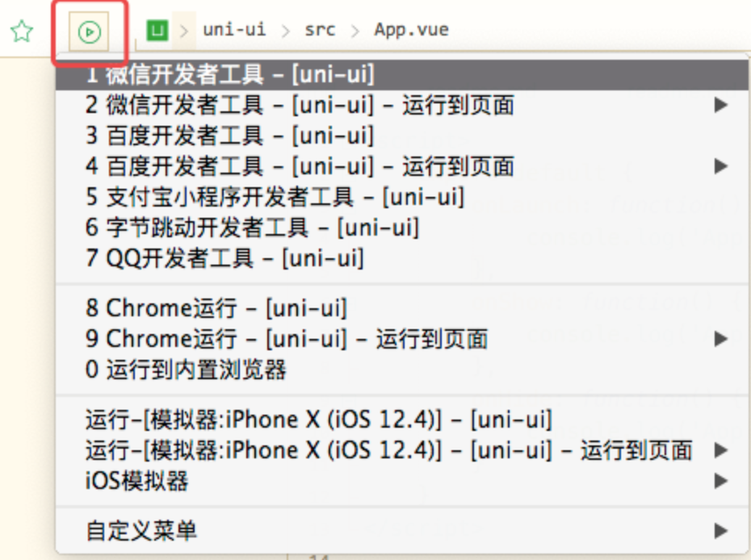This screenshot has width=751, height=560.
Task: Click App.vue in the breadcrumb
Action: 411,31
